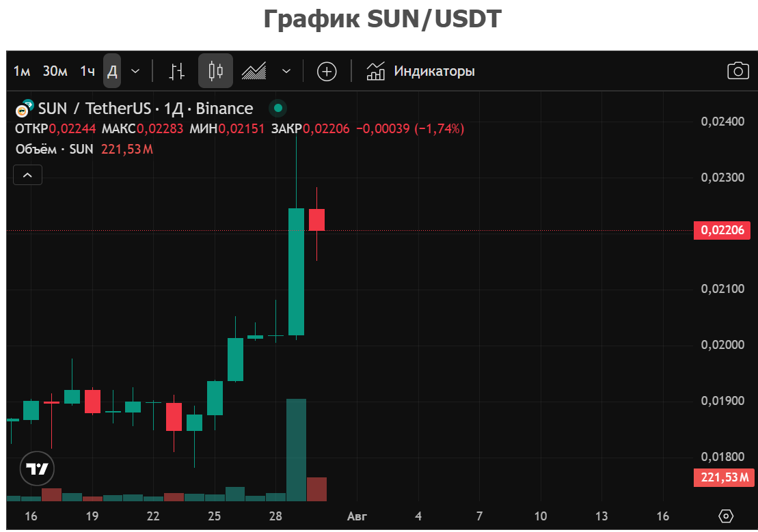Select the Д daily timeframe
The image size is (758, 532).
[111, 71]
